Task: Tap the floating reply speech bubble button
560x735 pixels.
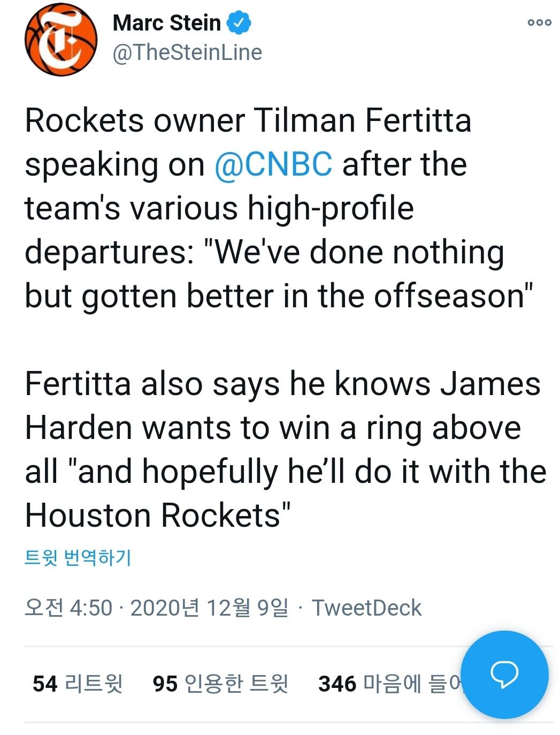Action: click(504, 674)
